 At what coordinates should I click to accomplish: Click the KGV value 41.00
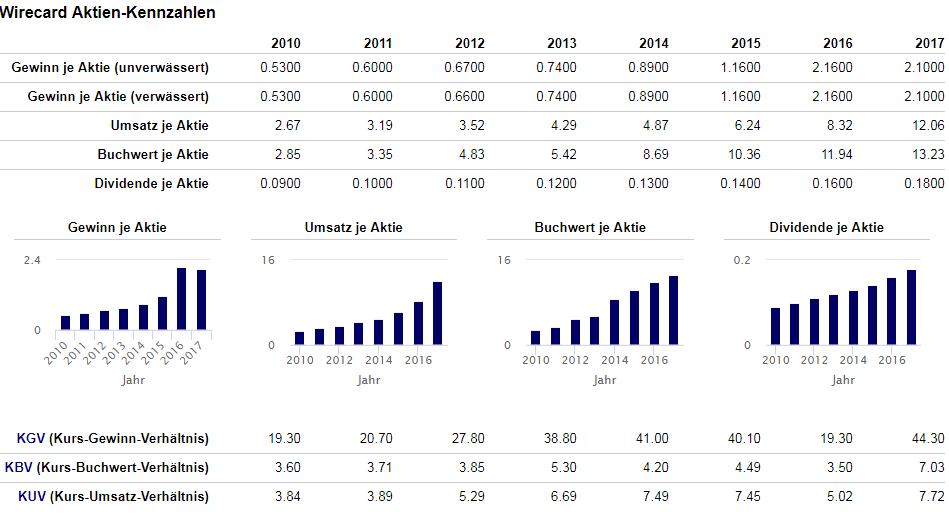click(x=652, y=438)
